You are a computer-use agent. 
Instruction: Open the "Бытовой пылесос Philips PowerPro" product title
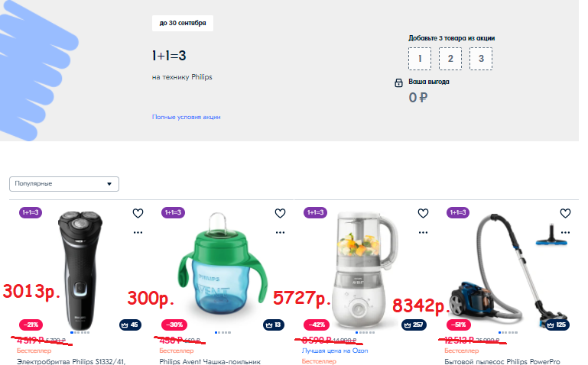pyautogui.click(x=502, y=361)
